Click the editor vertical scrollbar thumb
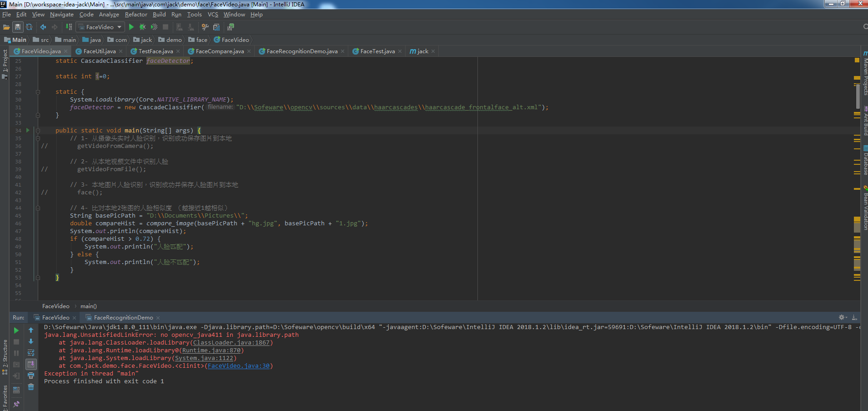 [x=858, y=96]
